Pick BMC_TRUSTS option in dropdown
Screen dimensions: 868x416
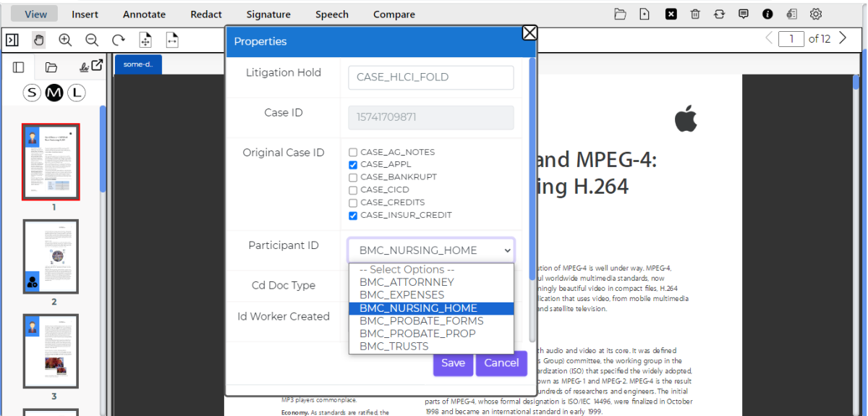[393, 347]
